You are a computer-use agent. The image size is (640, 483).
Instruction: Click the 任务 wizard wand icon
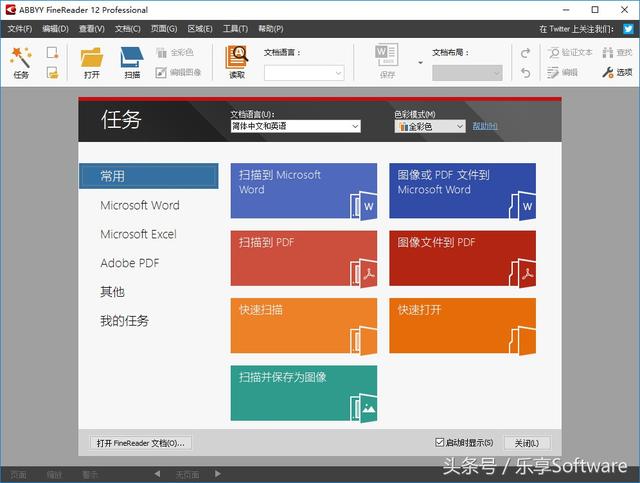[x=21, y=57]
